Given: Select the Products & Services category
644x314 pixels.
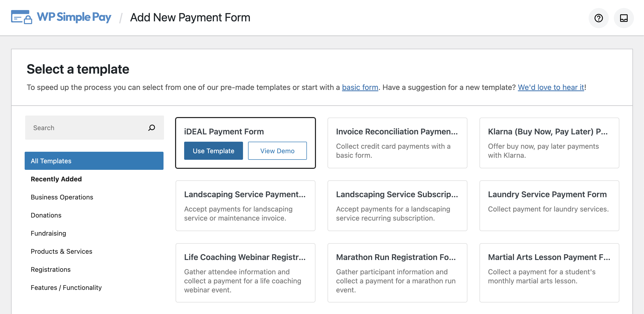Looking at the screenshot, I should pyautogui.click(x=61, y=251).
